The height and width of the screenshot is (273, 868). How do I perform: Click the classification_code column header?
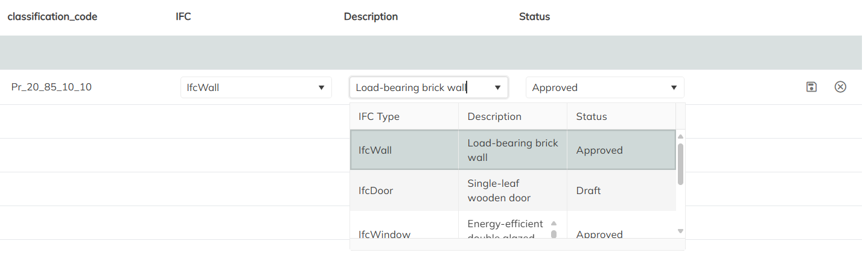pos(53,17)
